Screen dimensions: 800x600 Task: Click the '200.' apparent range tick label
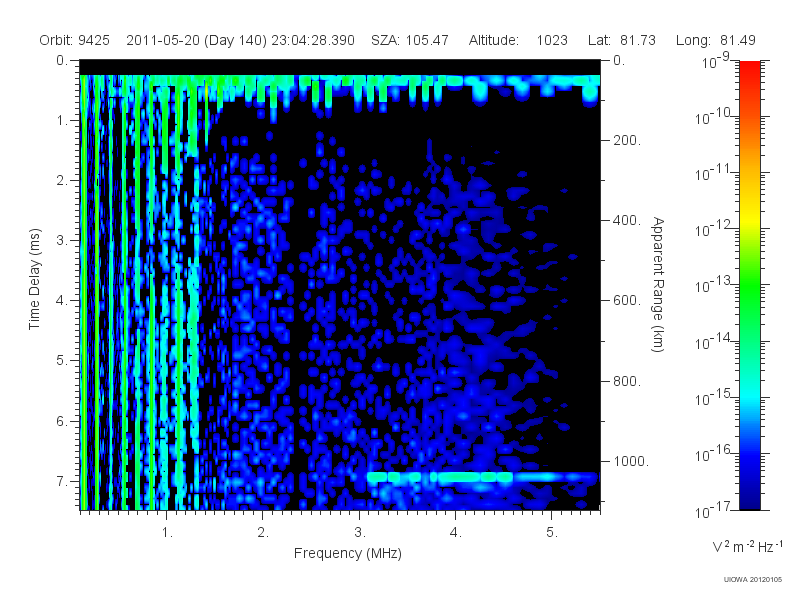click(627, 140)
